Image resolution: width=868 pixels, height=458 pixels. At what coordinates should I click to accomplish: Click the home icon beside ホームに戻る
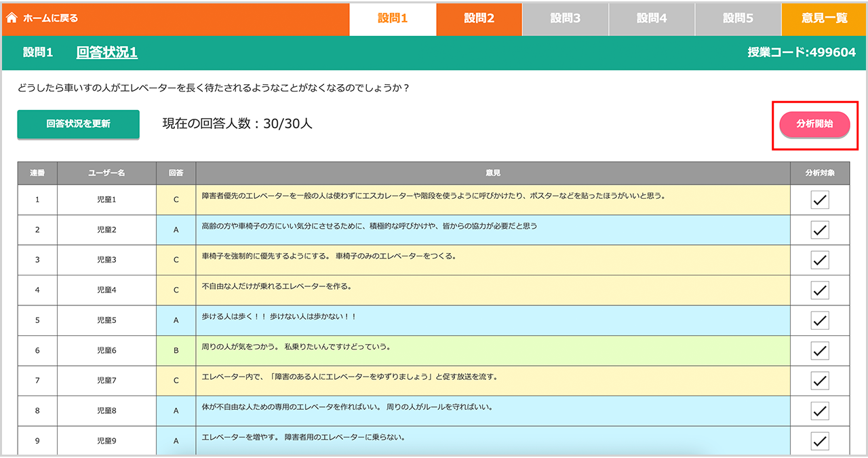click(12, 18)
